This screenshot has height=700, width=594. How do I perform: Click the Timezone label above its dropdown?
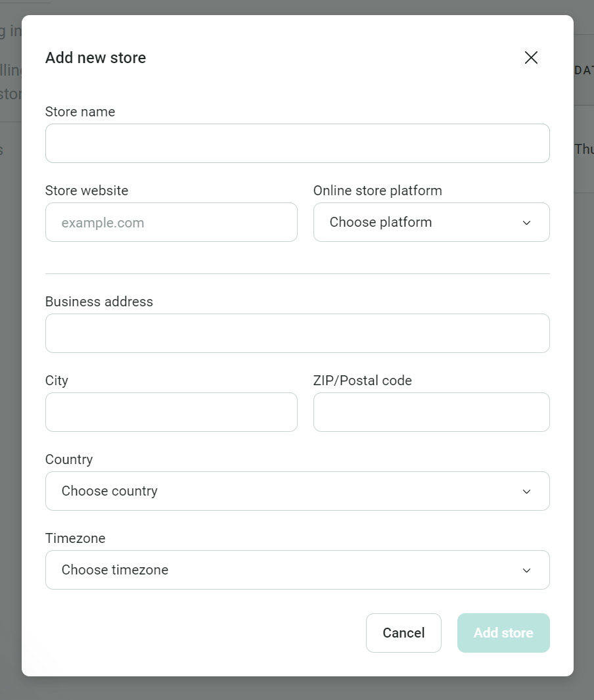point(75,538)
